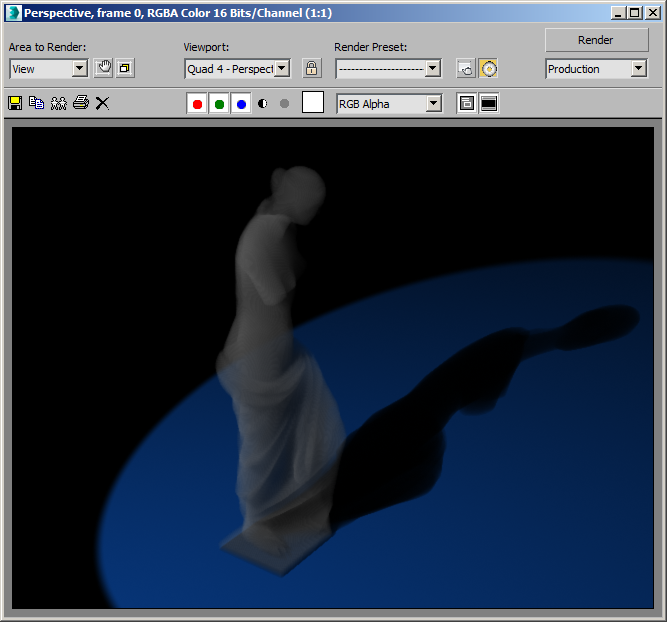
Task: Toggle the blue channel display
Action: pyautogui.click(x=241, y=104)
